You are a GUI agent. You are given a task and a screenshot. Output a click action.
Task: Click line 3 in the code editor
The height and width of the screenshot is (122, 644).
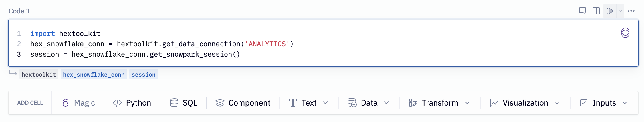[x=135, y=54]
